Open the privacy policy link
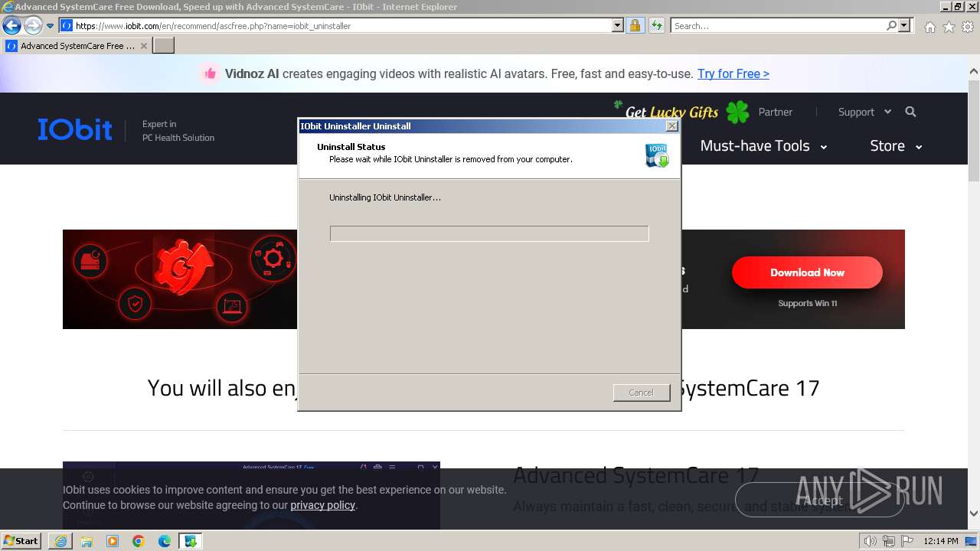980x551 pixels. click(x=322, y=505)
